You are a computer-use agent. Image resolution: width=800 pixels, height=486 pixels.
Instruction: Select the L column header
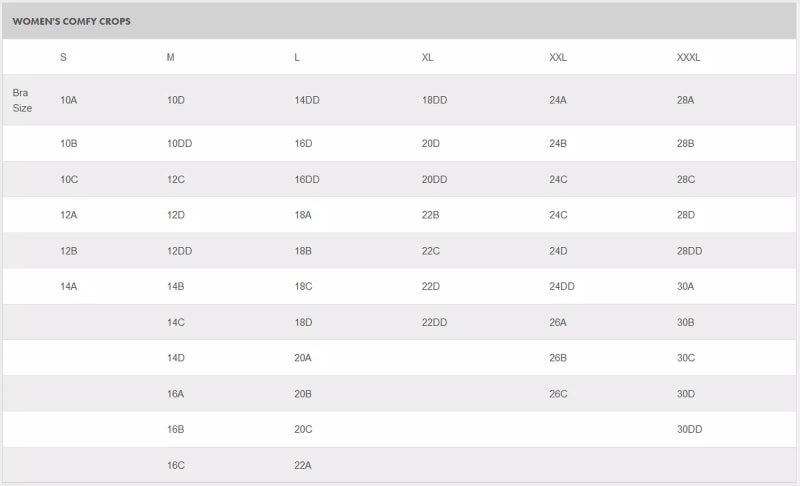click(297, 57)
